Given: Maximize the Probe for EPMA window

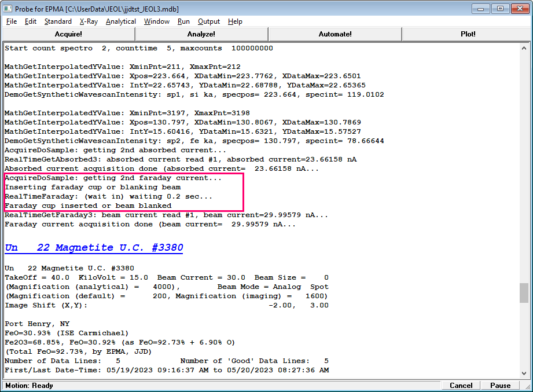Looking at the screenshot, I should (x=500, y=8).
